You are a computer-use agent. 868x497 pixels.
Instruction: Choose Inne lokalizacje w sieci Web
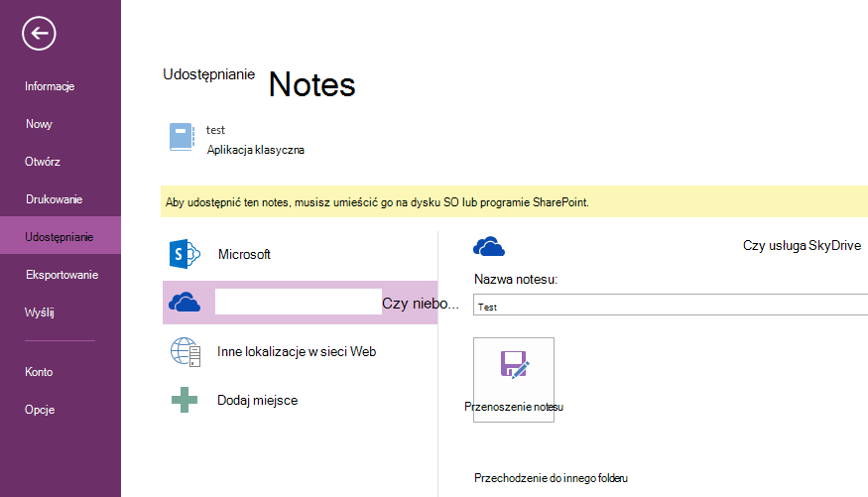point(297,351)
